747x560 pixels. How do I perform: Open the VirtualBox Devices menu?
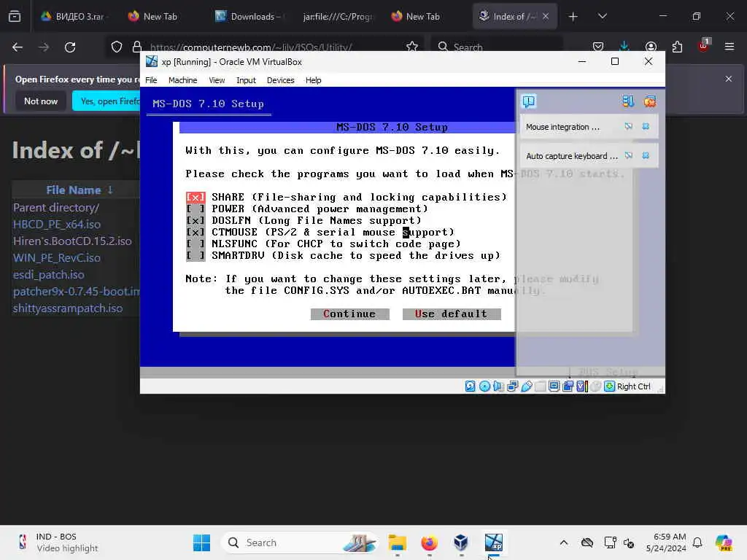(x=281, y=80)
